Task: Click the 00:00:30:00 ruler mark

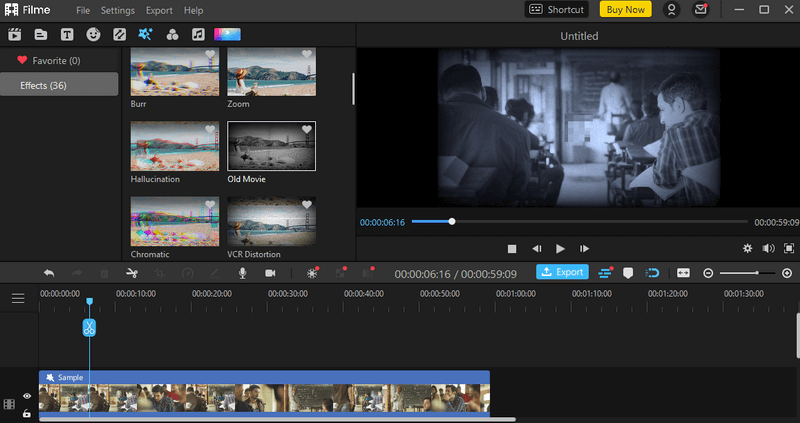Action: tap(288, 293)
